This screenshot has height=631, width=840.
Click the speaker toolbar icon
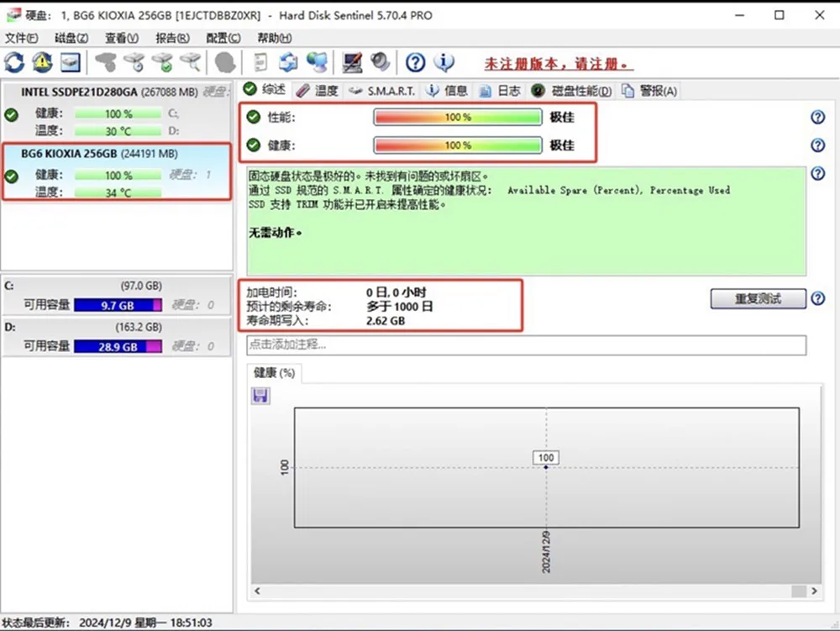tap(381, 63)
